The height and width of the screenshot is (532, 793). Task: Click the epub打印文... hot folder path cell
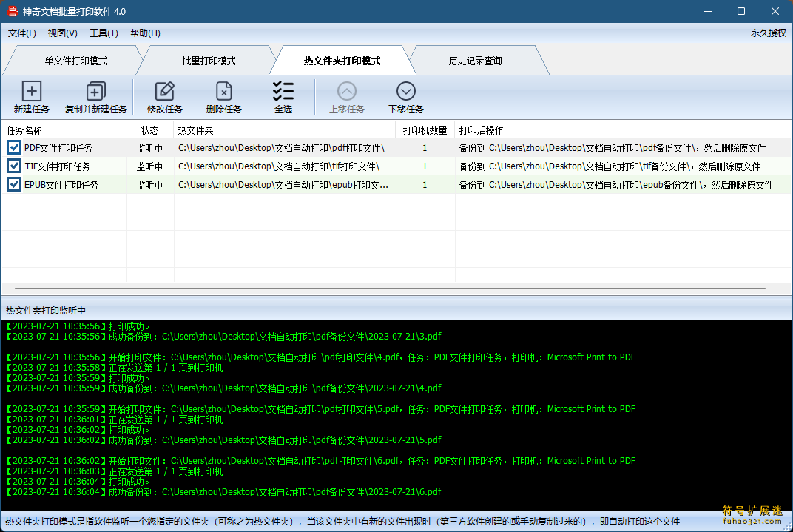point(283,184)
